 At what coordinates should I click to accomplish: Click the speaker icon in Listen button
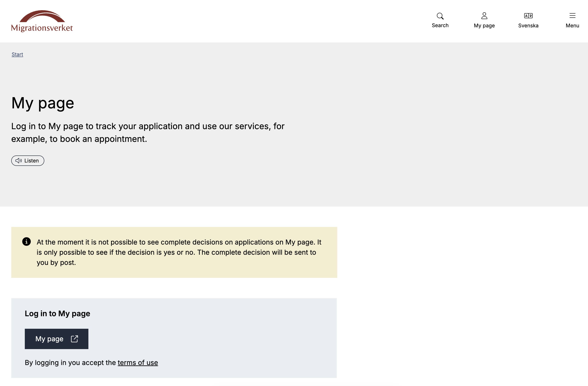click(18, 161)
